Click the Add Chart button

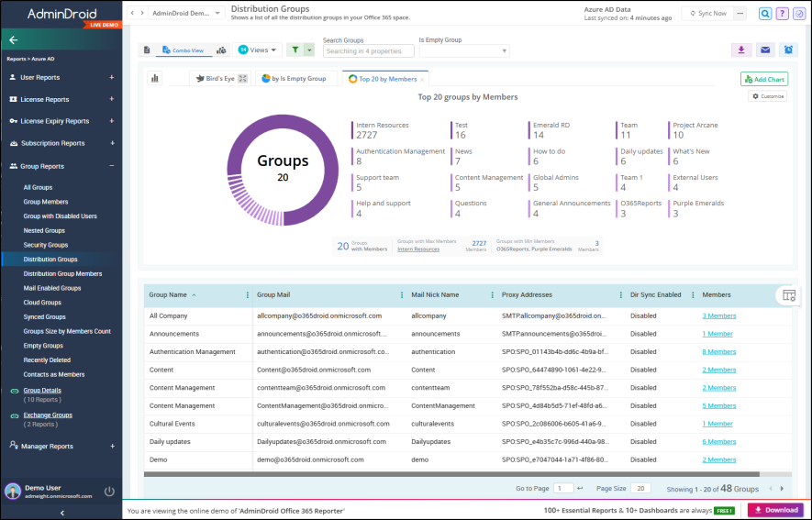click(764, 79)
